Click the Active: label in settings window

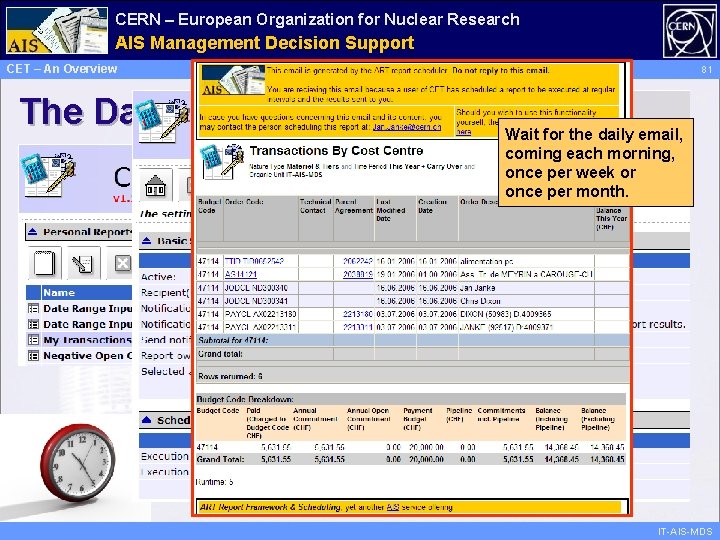158,277
